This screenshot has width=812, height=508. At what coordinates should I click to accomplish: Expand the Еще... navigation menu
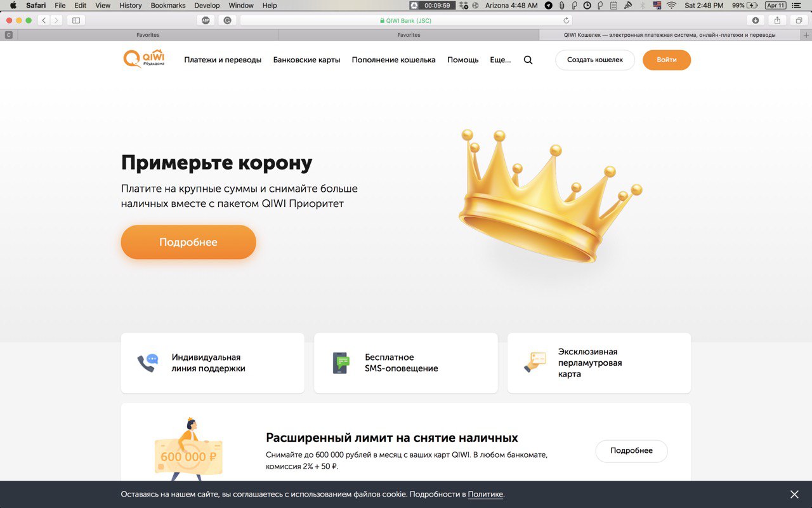coord(501,60)
